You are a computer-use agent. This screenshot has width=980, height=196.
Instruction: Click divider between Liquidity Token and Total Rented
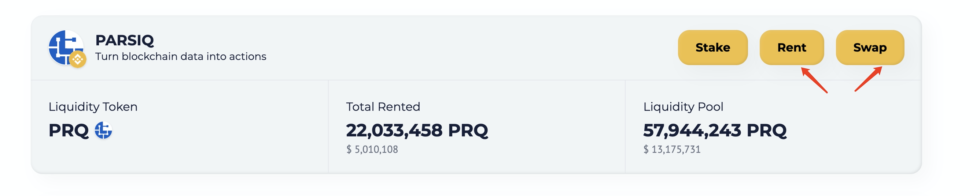click(328, 127)
